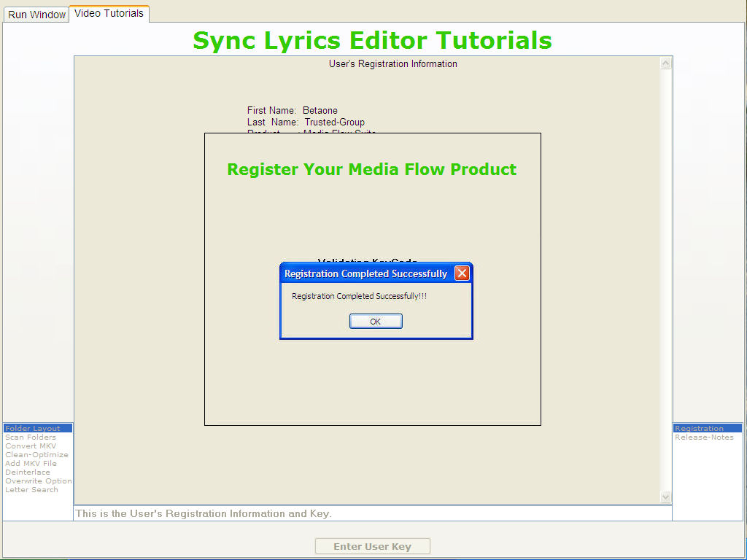Click the registration description text field
Viewport: 747px width, 560px height.
[373, 513]
